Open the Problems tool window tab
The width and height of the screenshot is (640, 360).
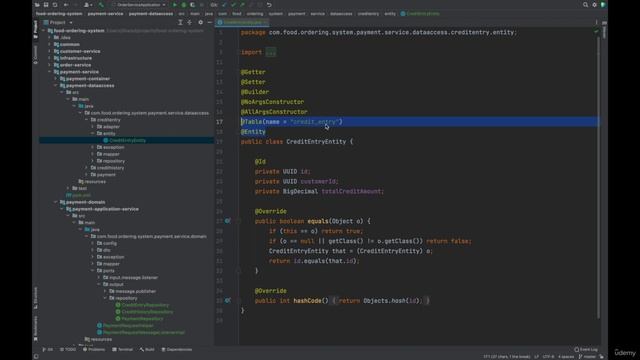coord(94,349)
